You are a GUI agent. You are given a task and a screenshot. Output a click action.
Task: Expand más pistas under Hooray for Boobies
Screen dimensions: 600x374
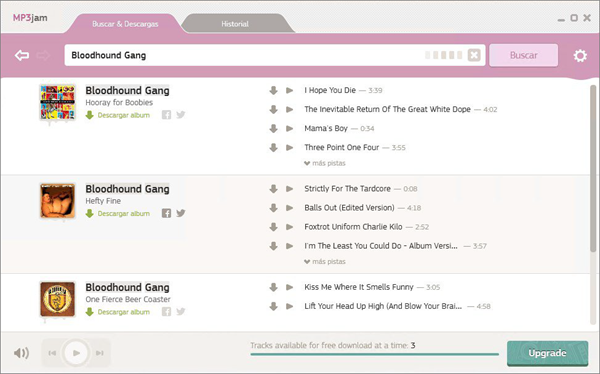(325, 163)
